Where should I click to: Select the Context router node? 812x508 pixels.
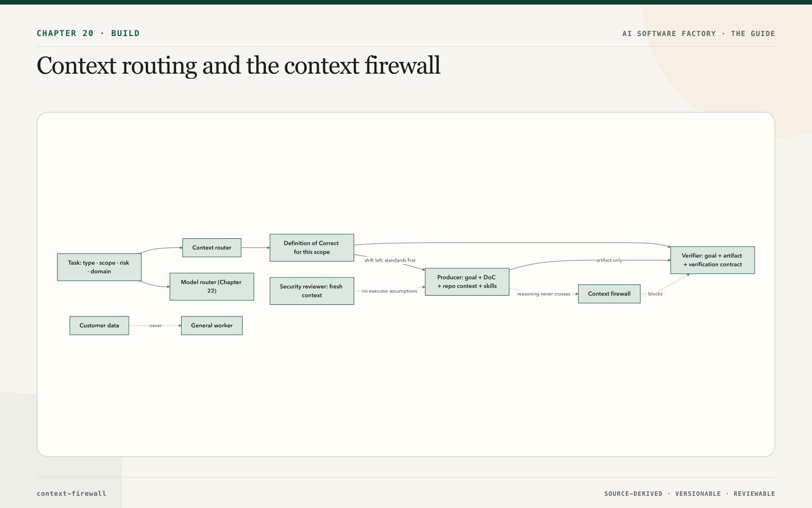212,248
